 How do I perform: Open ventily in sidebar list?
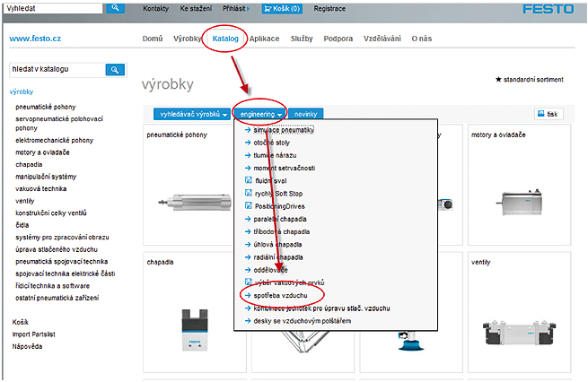click(25, 201)
